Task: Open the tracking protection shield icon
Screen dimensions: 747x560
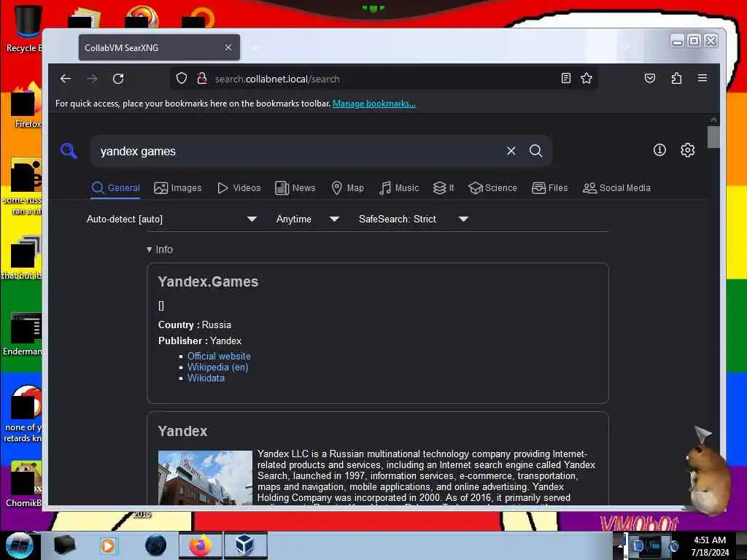Action: [182, 79]
